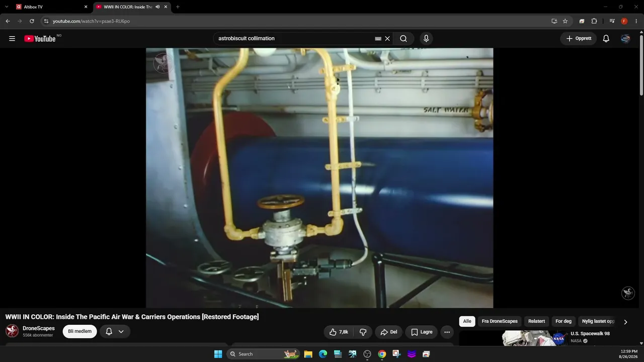Screen dimensions: 644x362
Task: Close the Altibox TV tab
Action: 86,7
